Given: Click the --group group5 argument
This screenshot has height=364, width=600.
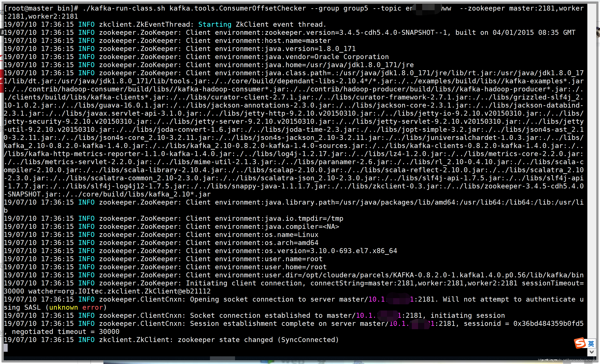Looking at the screenshot, I should tap(339, 8).
